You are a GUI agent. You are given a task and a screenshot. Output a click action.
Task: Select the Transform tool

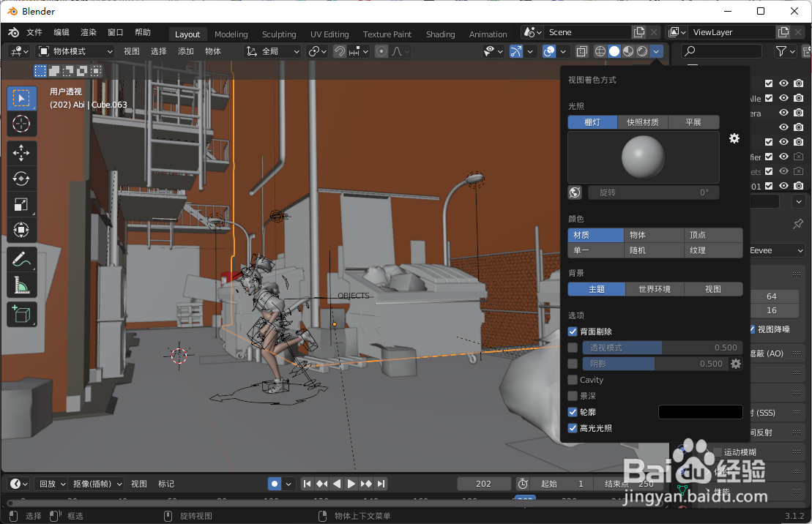point(21,229)
